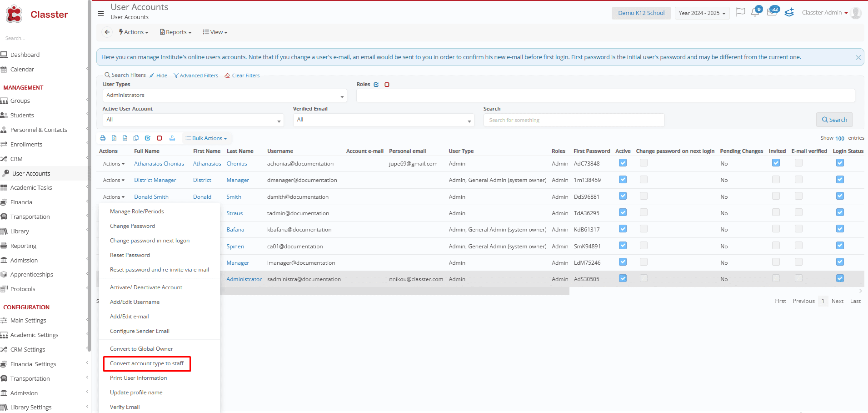Screen dimensions: 868x413
Task: Click the copy icon in the table toolbar
Action: [136, 138]
